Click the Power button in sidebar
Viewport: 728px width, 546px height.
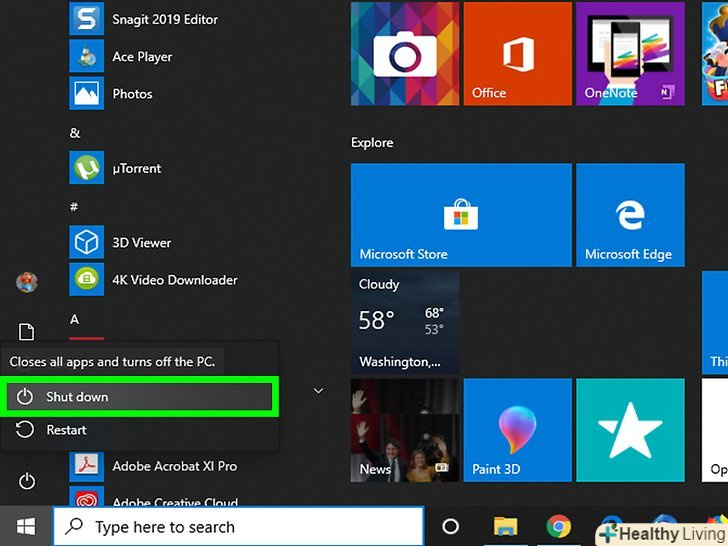[x=27, y=482]
